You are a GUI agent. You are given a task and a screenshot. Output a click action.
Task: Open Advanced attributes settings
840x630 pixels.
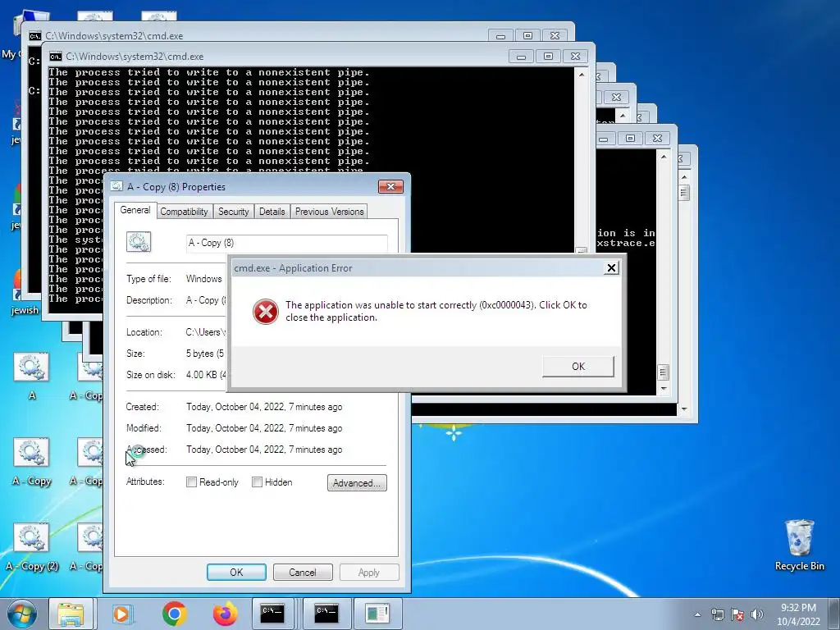(357, 482)
